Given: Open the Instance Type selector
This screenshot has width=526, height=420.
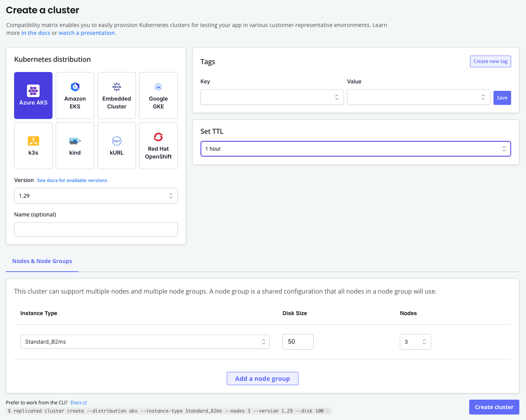Looking at the screenshot, I should pyautogui.click(x=145, y=341).
